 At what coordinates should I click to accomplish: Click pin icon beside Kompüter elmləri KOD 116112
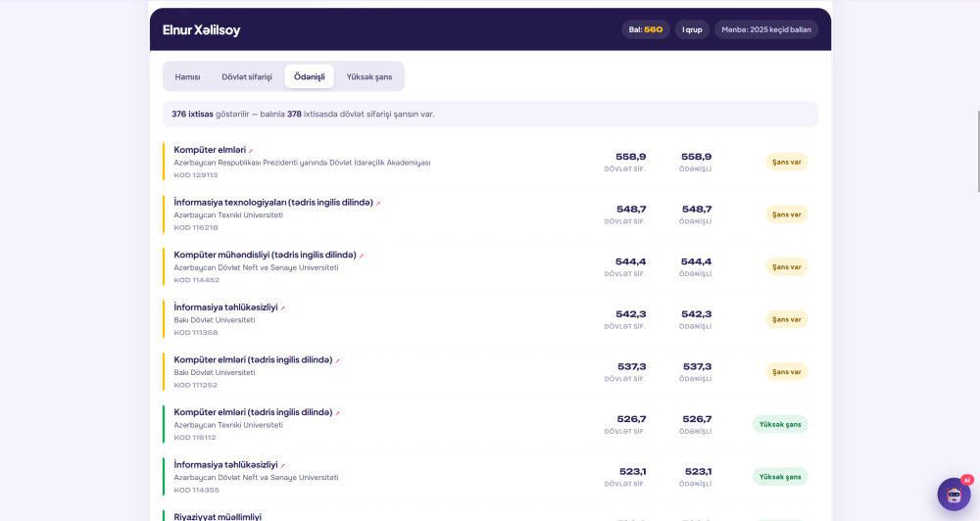pyautogui.click(x=337, y=413)
